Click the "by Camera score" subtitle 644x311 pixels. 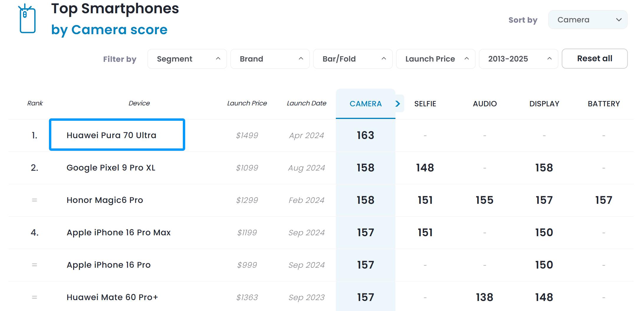109,30
